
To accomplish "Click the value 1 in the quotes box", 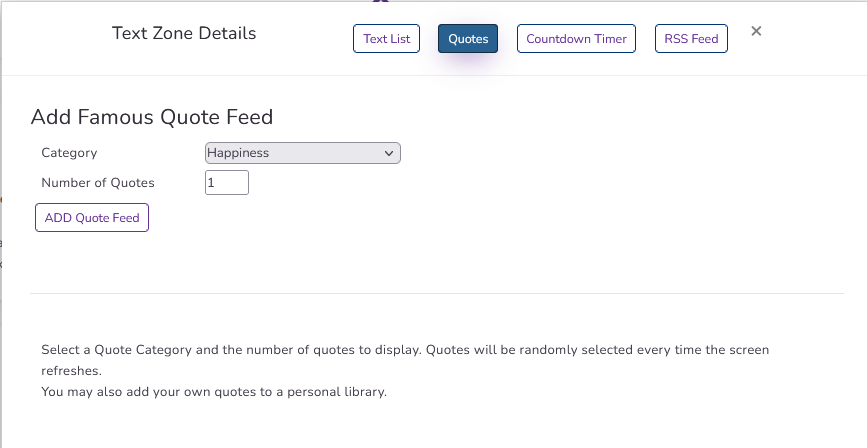I will (x=212, y=183).
